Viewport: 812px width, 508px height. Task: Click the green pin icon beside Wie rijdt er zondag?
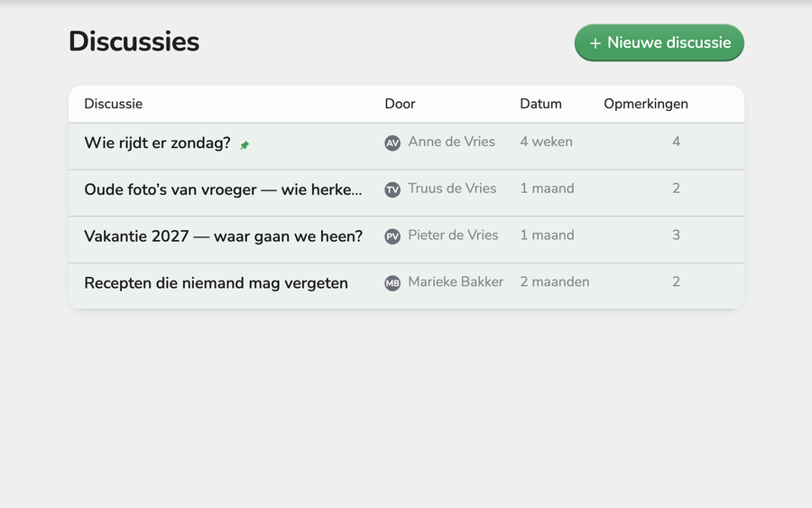(245, 145)
